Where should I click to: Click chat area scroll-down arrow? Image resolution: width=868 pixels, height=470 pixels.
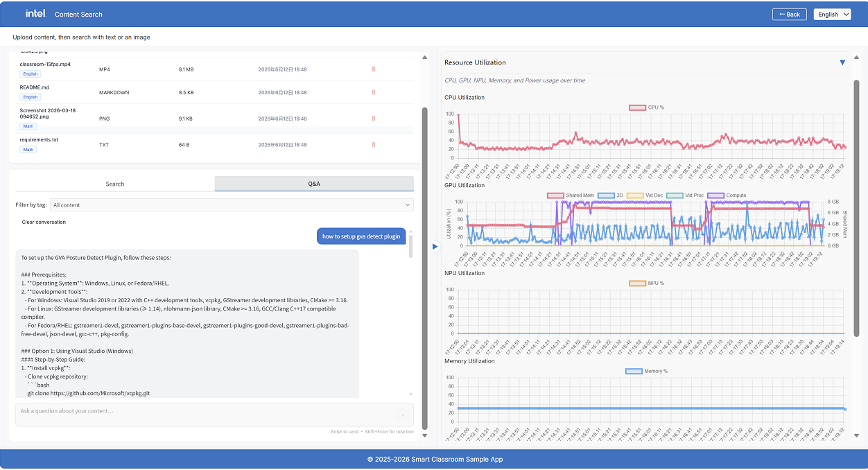click(x=410, y=394)
